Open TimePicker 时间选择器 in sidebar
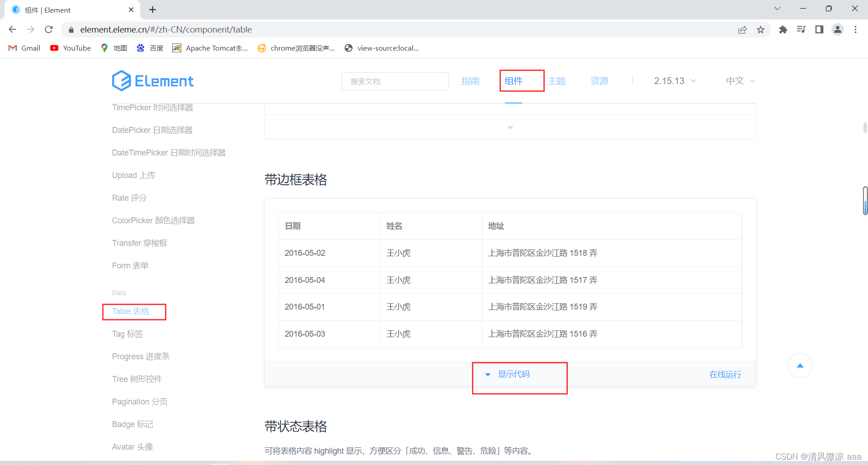 [153, 108]
